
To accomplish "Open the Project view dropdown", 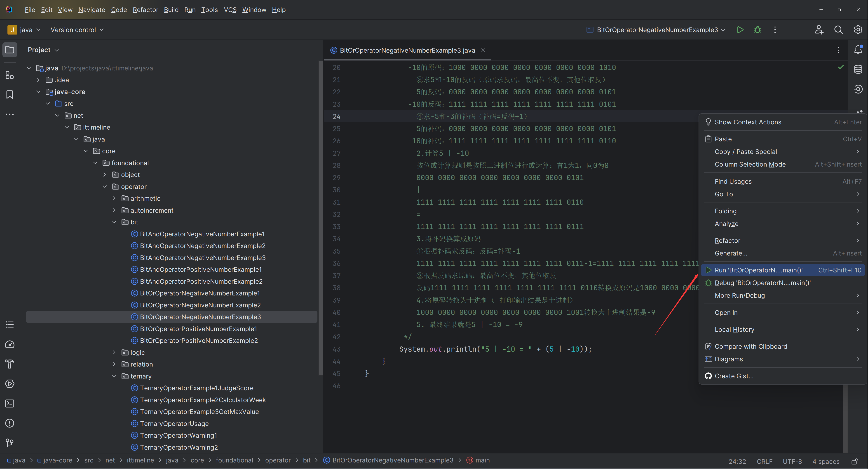I will tap(43, 50).
